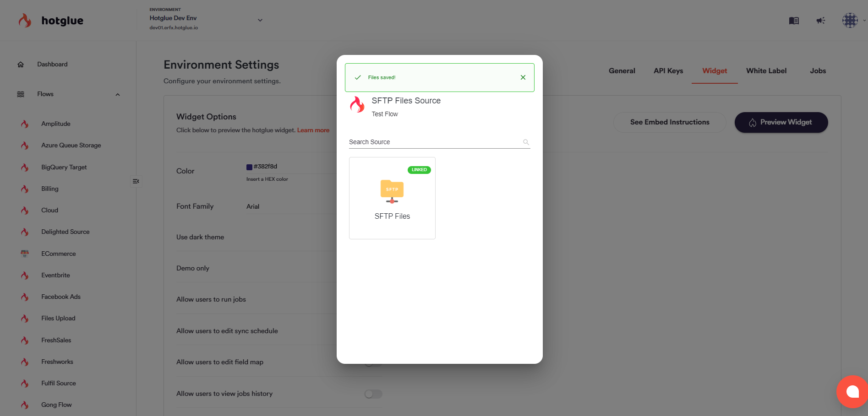The height and width of the screenshot is (416, 868).
Task: Open the BigQuery Target flow
Action: 64,167
